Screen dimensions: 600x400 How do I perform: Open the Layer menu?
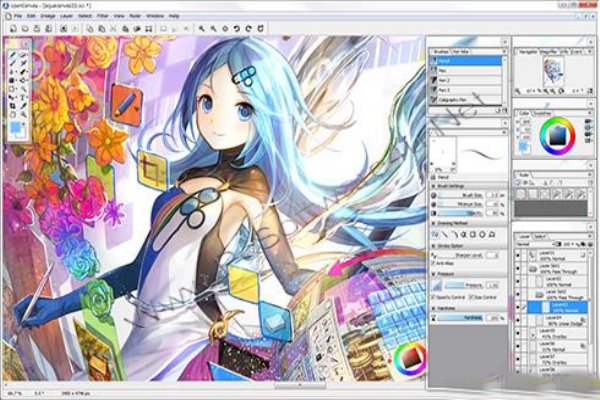pyautogui.click(x=67, y=16)
